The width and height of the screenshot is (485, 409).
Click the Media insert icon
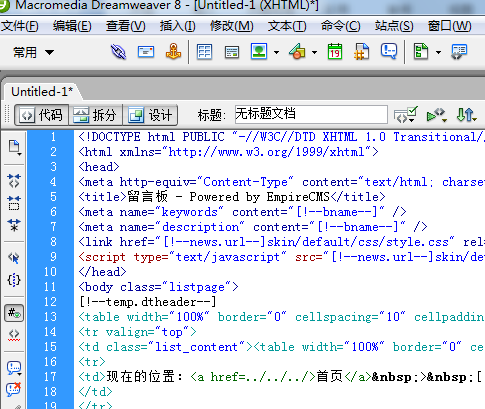297,52
